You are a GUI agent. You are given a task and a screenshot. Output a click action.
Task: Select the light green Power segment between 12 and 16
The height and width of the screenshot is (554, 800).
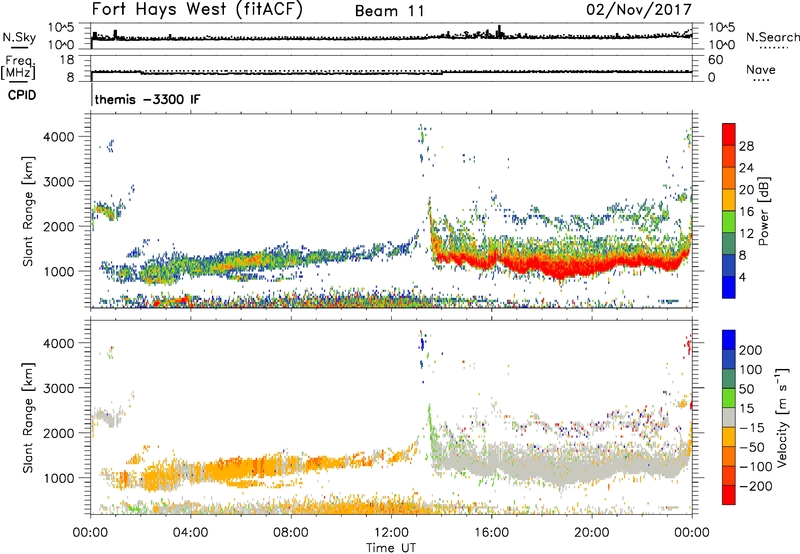click(729, 222)
